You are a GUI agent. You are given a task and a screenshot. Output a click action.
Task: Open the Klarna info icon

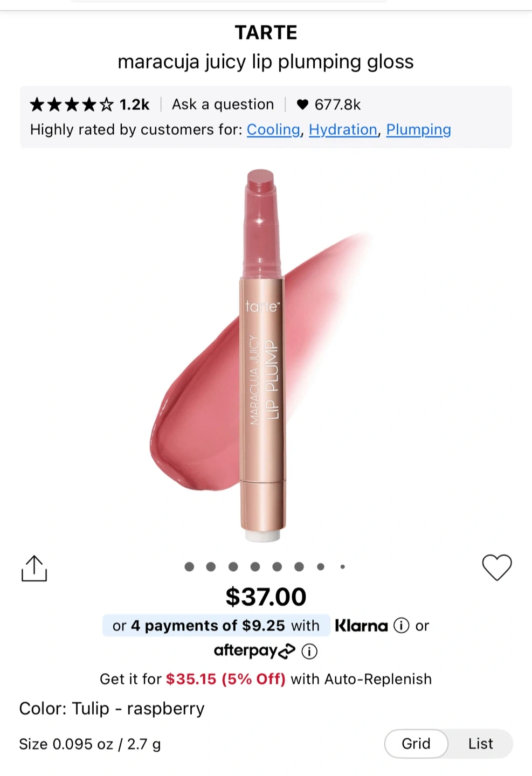click(401, 625)
